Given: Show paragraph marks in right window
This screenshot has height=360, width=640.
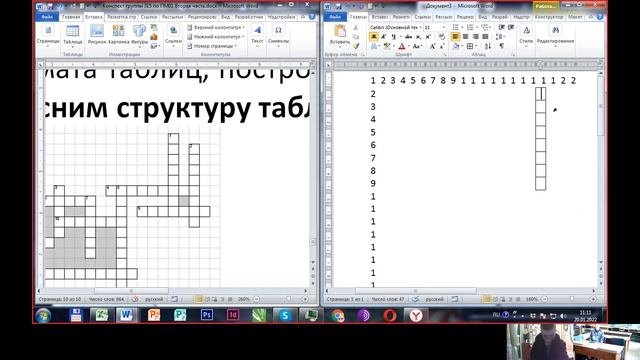Looking at the screenshot, I should point(502,46).
